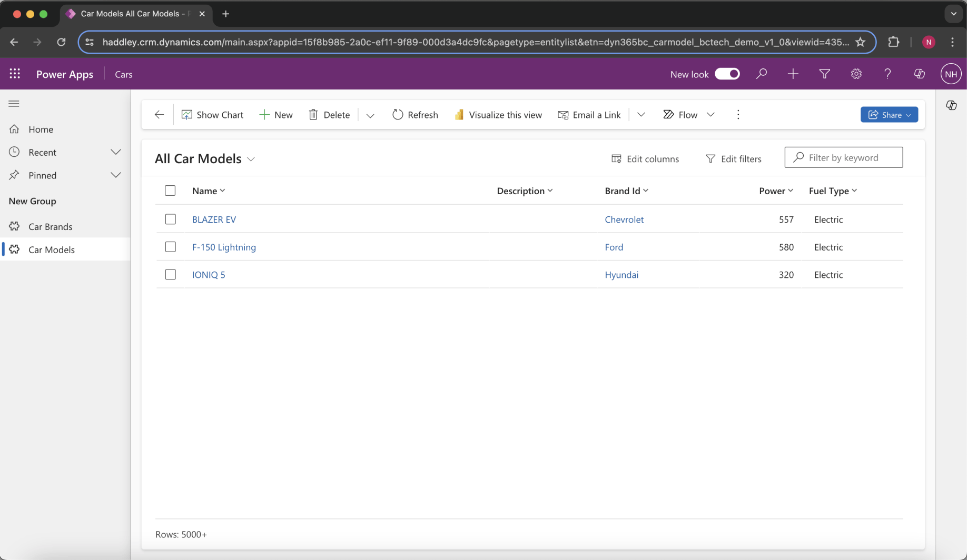Toggle the New look switch
This screenshot has height=560, width=967.
(727, 74)
